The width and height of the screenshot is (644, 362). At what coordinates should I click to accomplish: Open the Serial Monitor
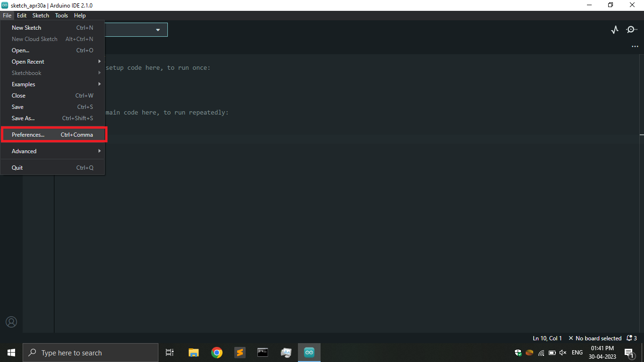coord(632,29)
